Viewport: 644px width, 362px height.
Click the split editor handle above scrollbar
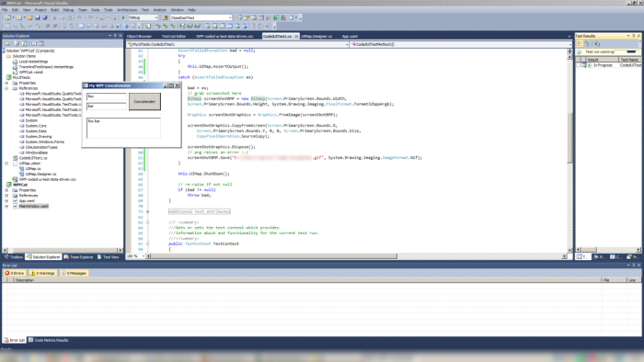[569, 51]
